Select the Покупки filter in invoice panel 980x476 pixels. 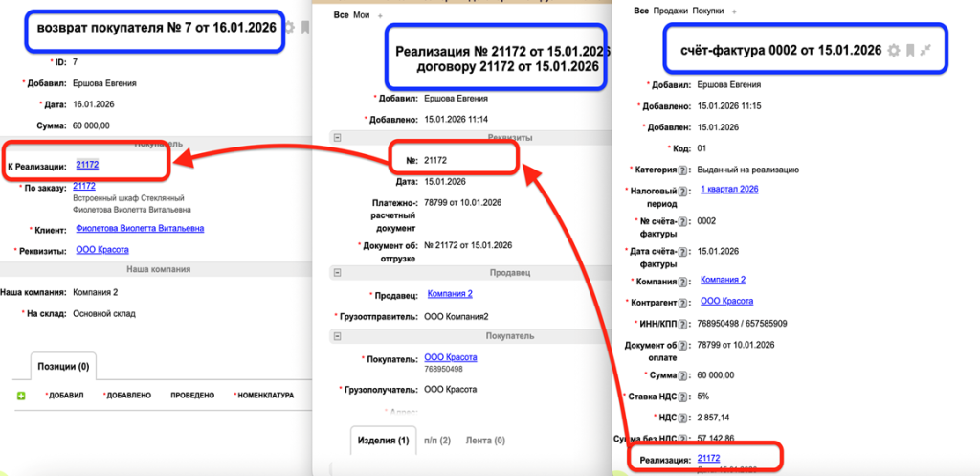click(x=707, y=10)
